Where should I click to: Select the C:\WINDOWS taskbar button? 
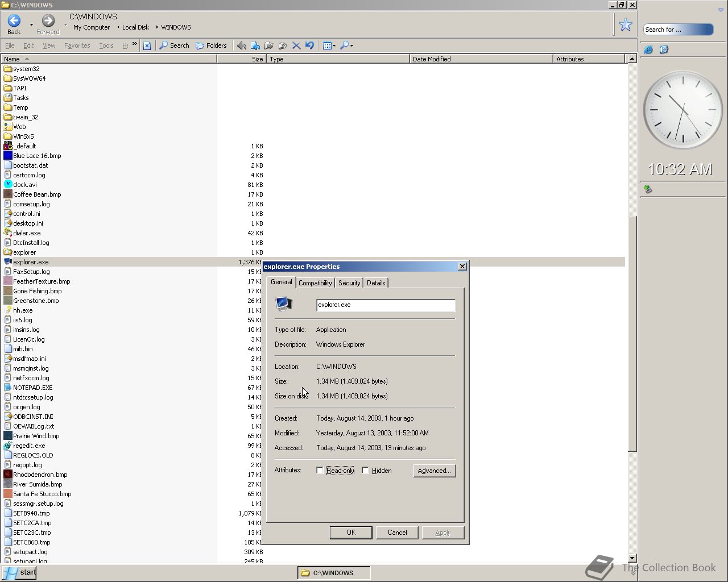(333, 573)
